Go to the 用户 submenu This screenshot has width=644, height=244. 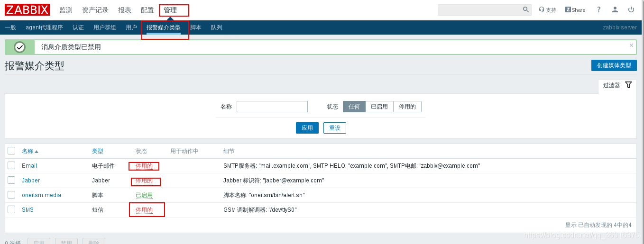(131, 27)
